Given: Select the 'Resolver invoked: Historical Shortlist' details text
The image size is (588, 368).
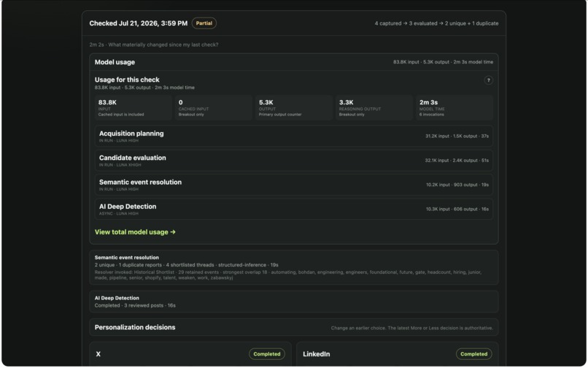Looking at the screenshot, I should (x=287, y=275).
